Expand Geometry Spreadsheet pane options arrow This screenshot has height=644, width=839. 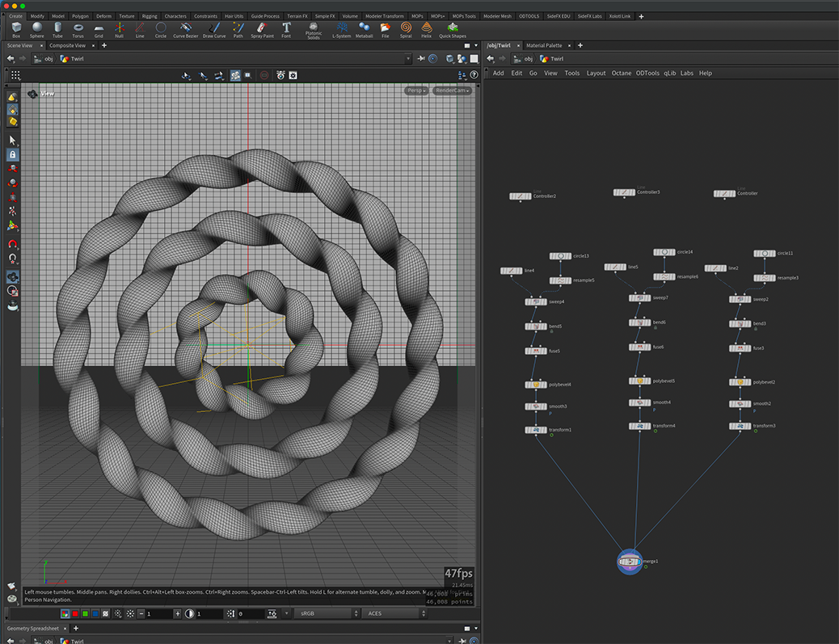[476, 629]
